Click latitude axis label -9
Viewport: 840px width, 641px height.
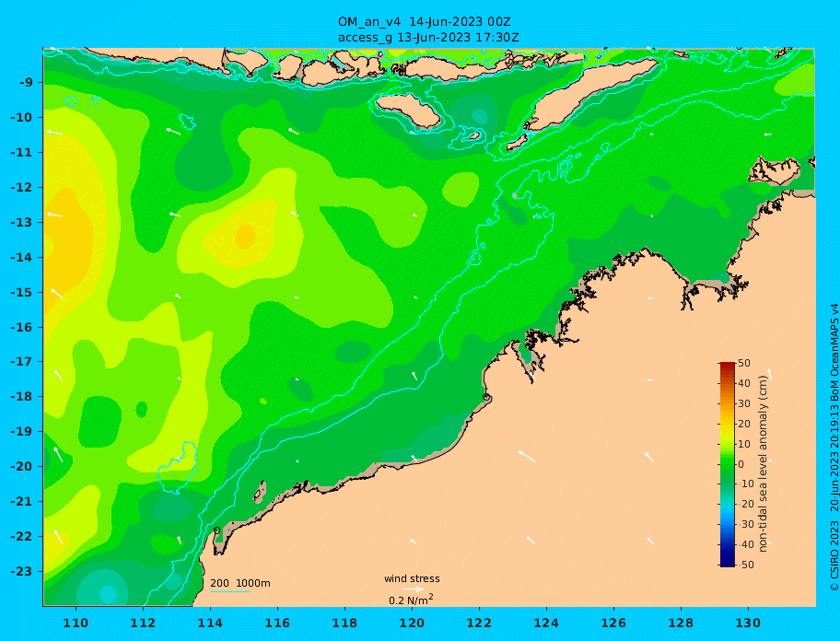pyautogui.click(x=26, y=83)
